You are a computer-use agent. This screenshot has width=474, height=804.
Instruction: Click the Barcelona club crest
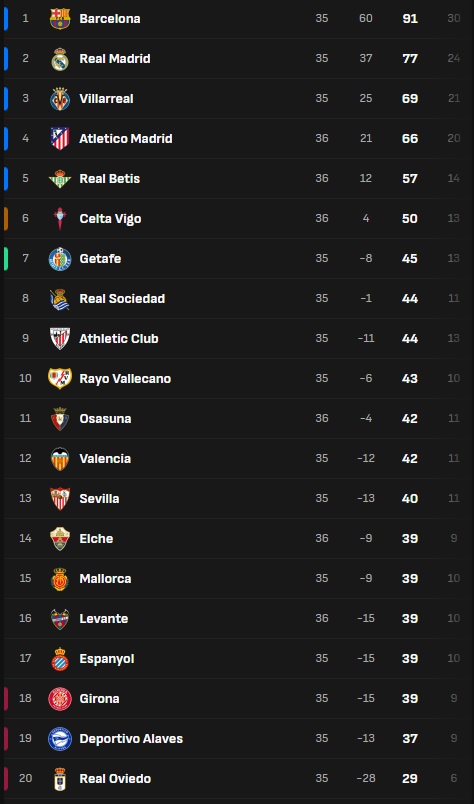click(x=60, y=19)
